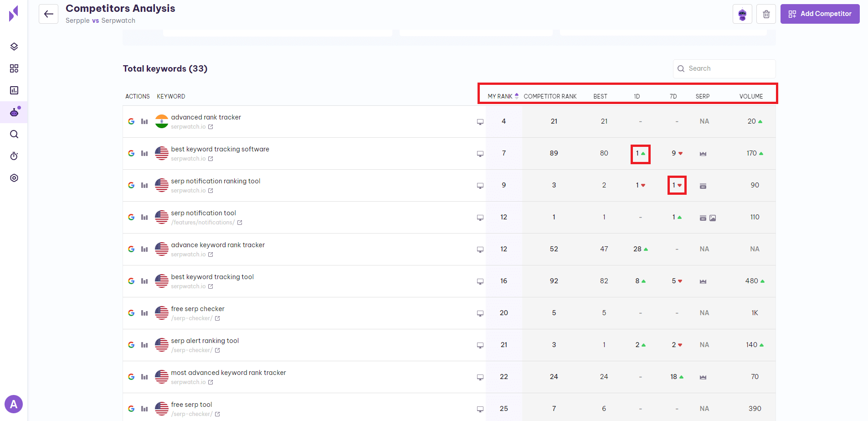
Task: Click the VOLUME column header
Action: [x=751, y=96]
